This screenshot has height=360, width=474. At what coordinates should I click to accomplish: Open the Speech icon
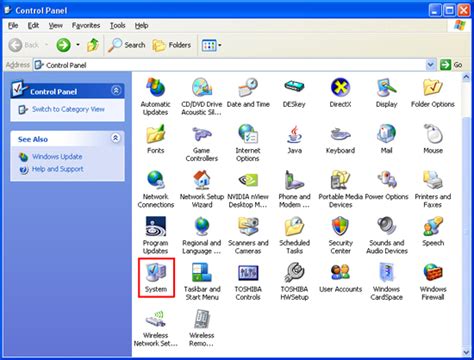(433, 232)
